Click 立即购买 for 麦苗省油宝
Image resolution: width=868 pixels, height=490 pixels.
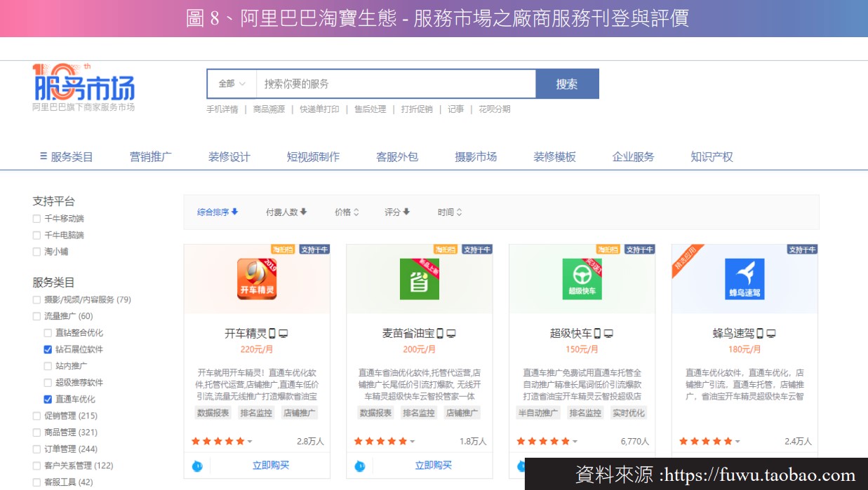pos(433,465)
